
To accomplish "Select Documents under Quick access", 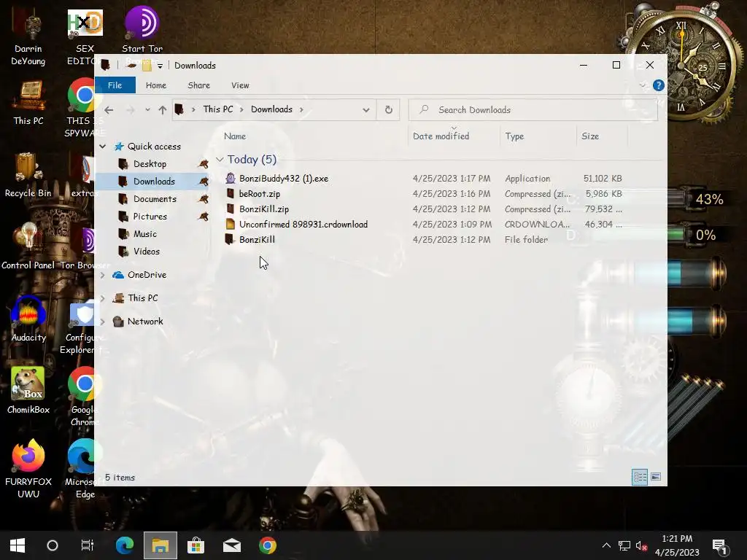I will tap(153, 199).
